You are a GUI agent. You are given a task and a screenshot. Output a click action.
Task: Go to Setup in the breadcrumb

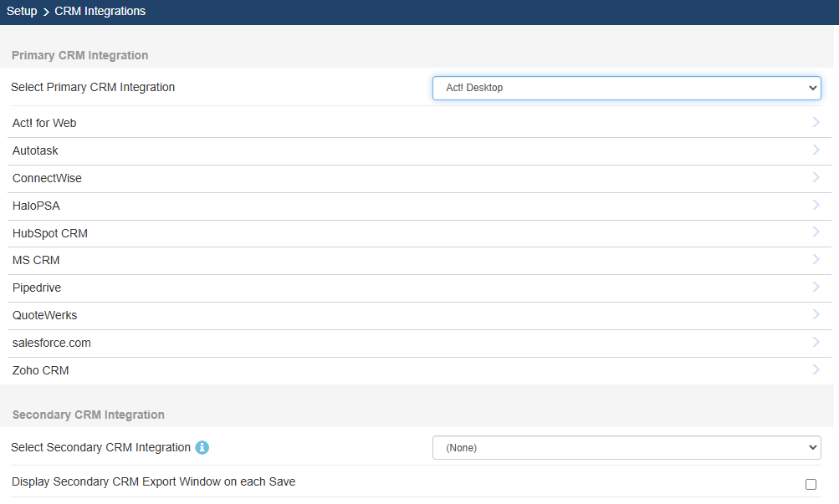click(x=22, y=12)
